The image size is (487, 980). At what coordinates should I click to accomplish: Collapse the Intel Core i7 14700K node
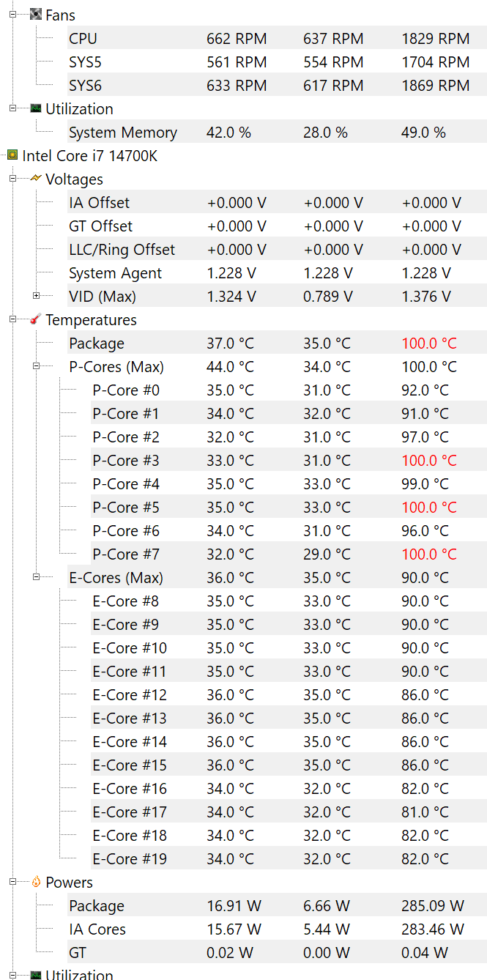3,155
